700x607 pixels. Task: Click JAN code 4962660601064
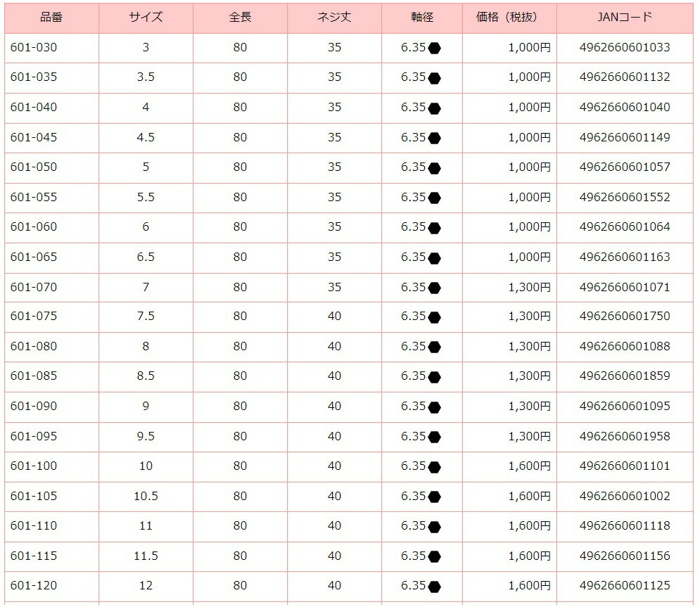click(625, 226)
